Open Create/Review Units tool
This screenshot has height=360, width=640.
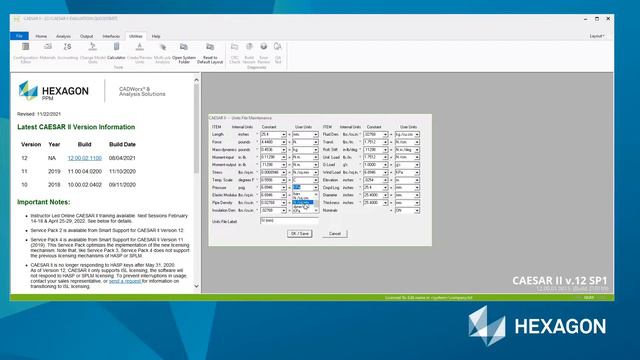coord(140,53)
